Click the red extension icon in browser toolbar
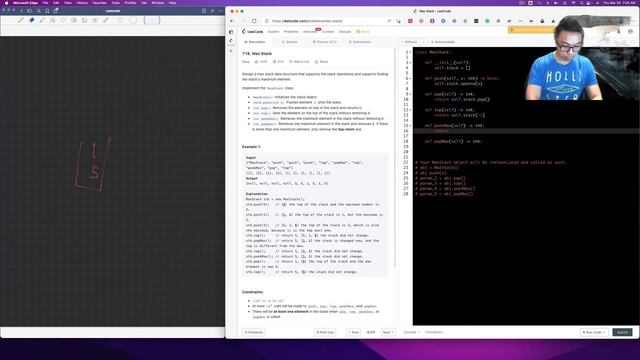The height and width of the screenshot is (360, 640). [410, 21]
